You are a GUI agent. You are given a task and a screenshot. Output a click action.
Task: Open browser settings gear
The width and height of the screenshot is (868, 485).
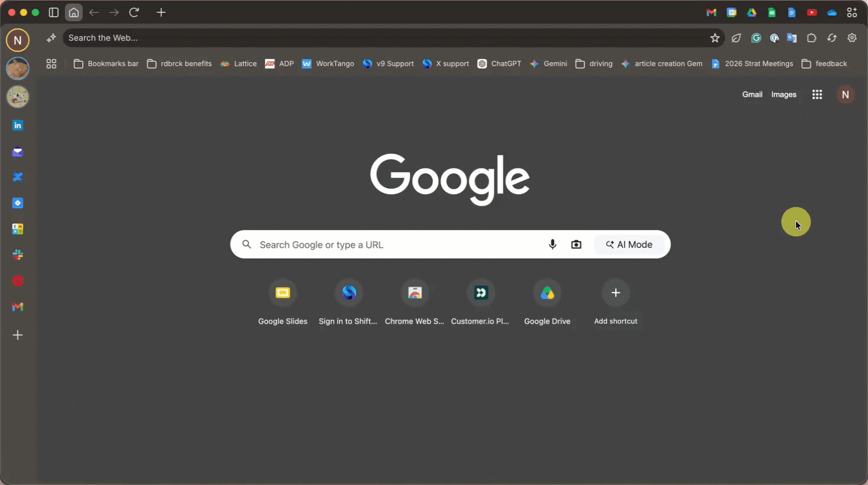click(x=852, y=38)
